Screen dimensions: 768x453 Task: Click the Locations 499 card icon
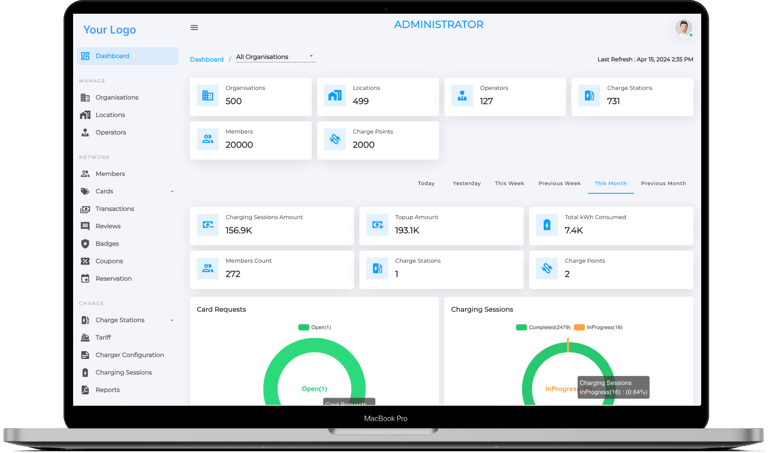coord(335,95)
